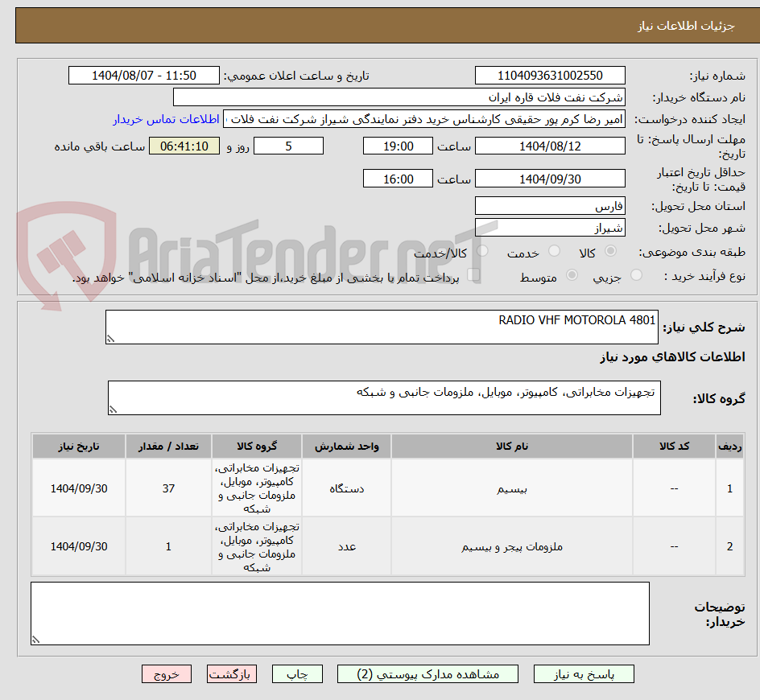Click the فارس province field
Viewport: 760px width, 700px height.
(550, 205)
